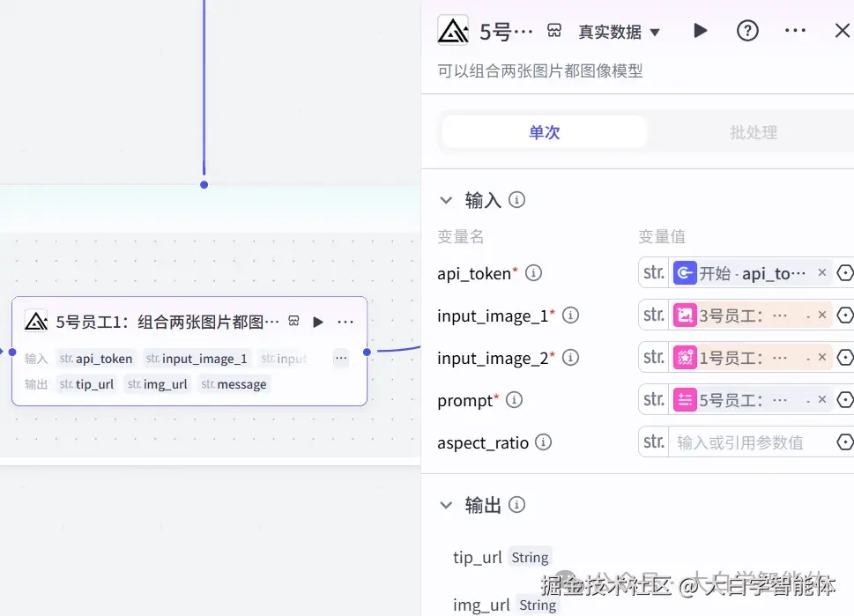
Task: Remove the 3号员工 reference from input_image_1
Action: coord(822,315)
